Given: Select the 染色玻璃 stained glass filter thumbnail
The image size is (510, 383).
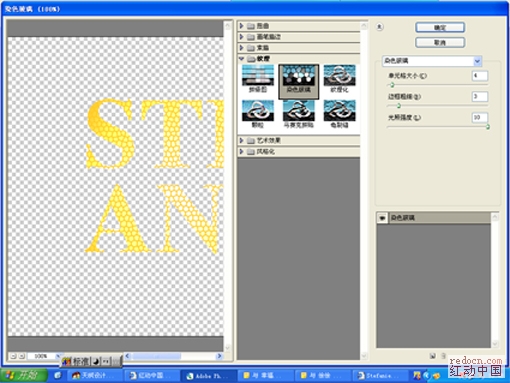Looking at the screenshot, I should (298, 82).
